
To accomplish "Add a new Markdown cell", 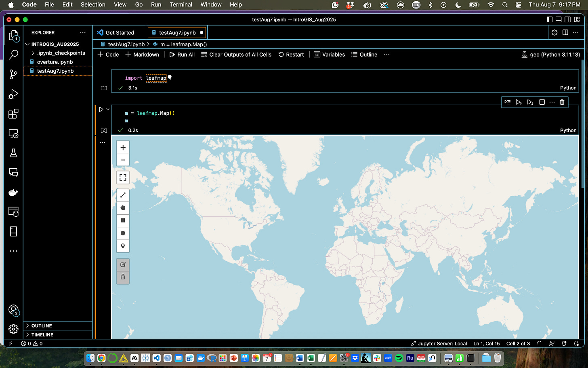I will pos(142,55).
